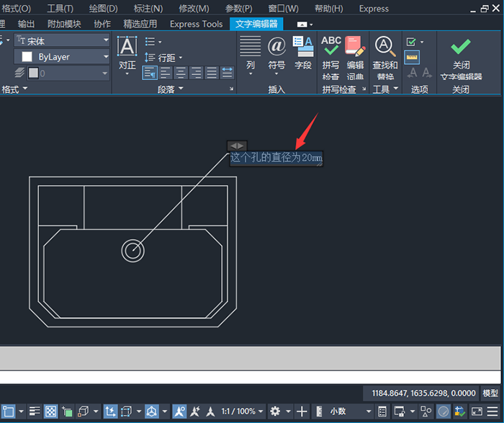This screenshot has height=423, width=504.
Task: Click the 对正 text justification icon
Action: pos(127,48)
